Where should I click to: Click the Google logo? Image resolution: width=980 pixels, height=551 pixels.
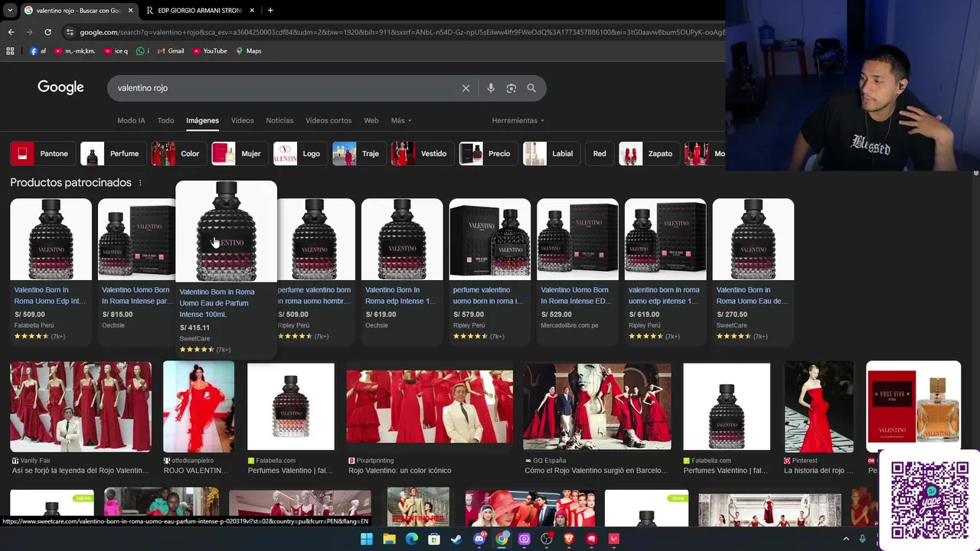[60, 87]
